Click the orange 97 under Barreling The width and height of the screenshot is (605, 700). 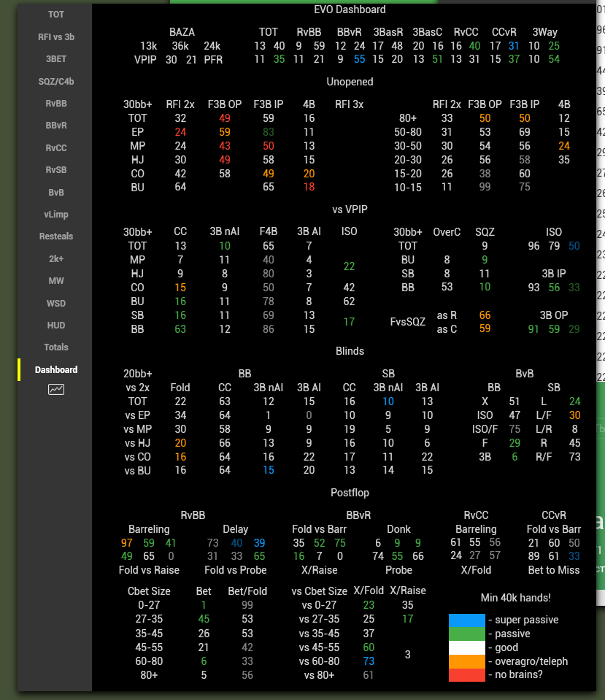[x=127, y=543]
